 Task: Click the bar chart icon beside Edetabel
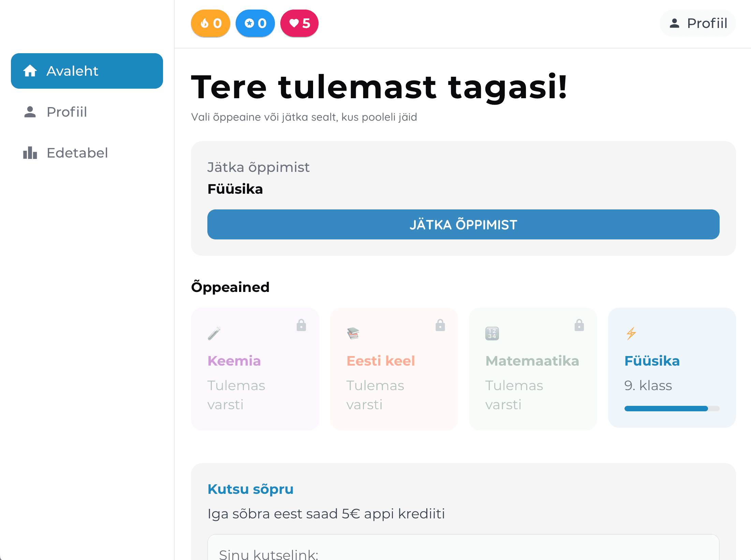coord(30,153)
